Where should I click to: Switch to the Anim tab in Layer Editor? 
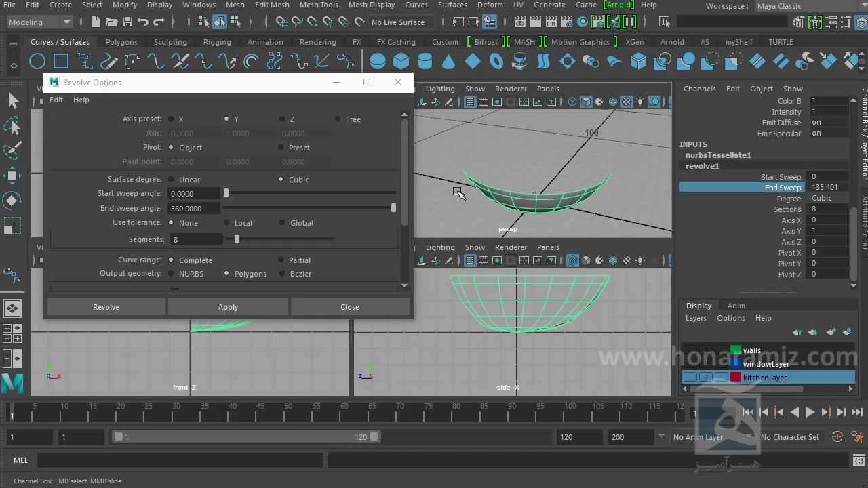click(x=736, y=306)
